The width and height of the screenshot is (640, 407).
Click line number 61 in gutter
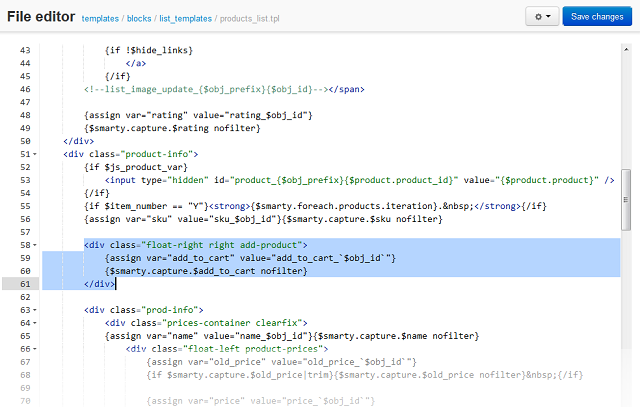[25, 284]
